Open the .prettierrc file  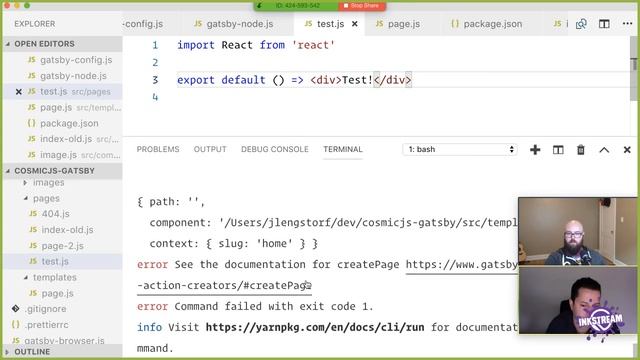pyautogui.click(x=46, y=325)
